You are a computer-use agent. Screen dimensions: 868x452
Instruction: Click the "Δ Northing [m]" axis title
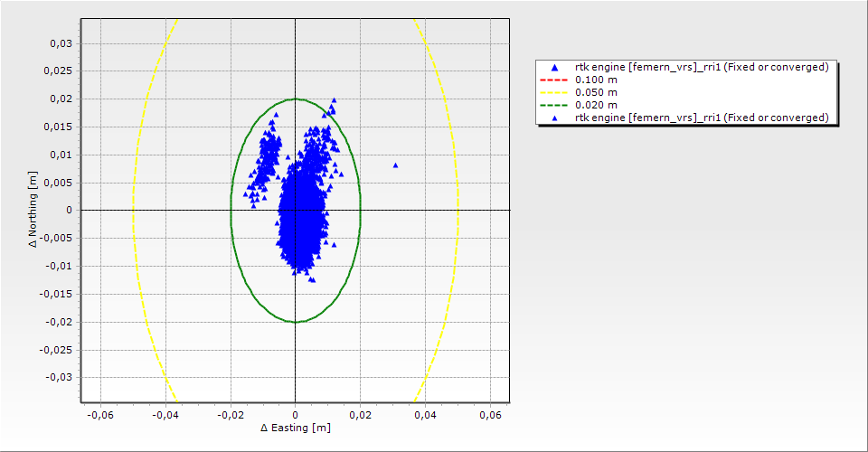point(33,211)
